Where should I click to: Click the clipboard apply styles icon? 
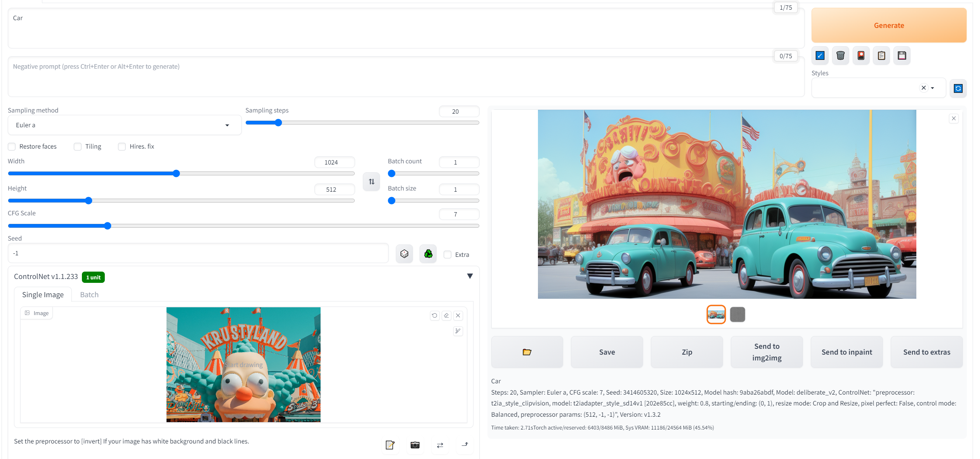[x=881, y=55]
